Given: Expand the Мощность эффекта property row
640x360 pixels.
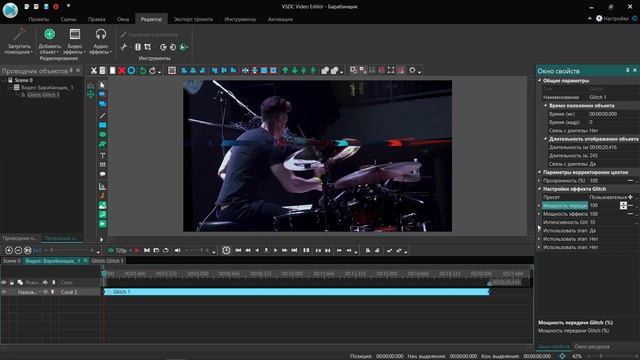Looking at the screenshot, I should [539, 213].
